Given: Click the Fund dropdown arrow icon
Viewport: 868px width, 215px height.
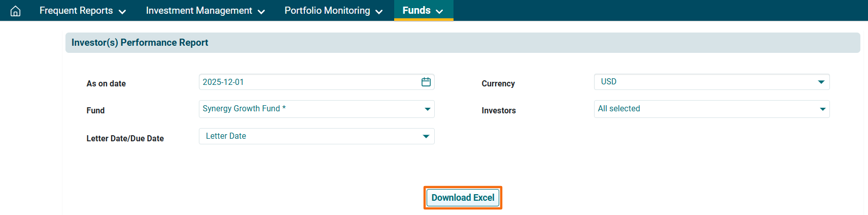Looking at the screenshot, I should [x=428, y=109].
